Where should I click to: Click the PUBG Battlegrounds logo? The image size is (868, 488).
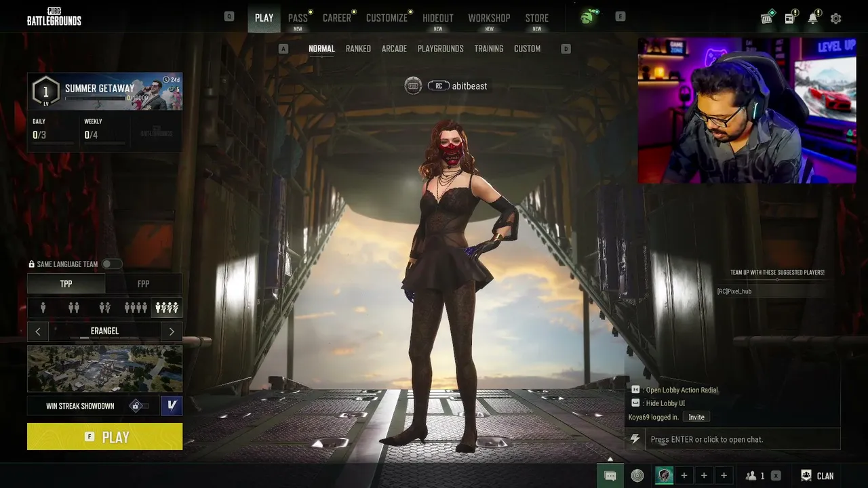click(x=54, y=16)
